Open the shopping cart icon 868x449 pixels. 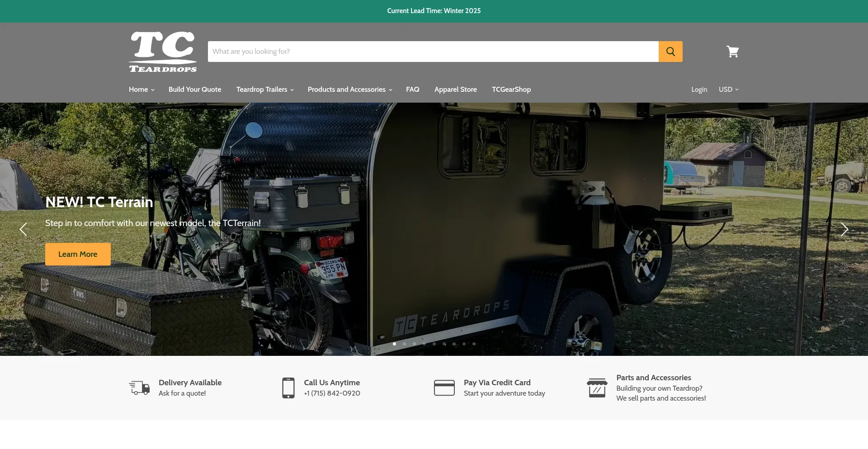(x=732, y=52)
